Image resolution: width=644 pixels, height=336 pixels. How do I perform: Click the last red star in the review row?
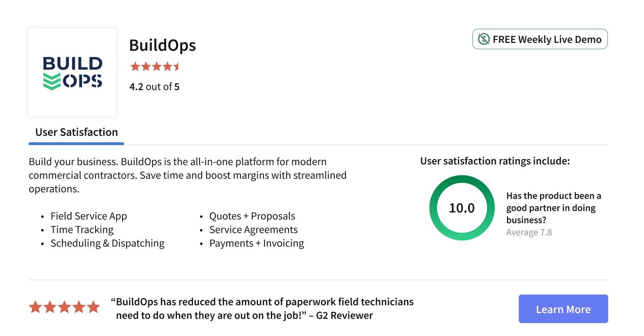[93, 307]
